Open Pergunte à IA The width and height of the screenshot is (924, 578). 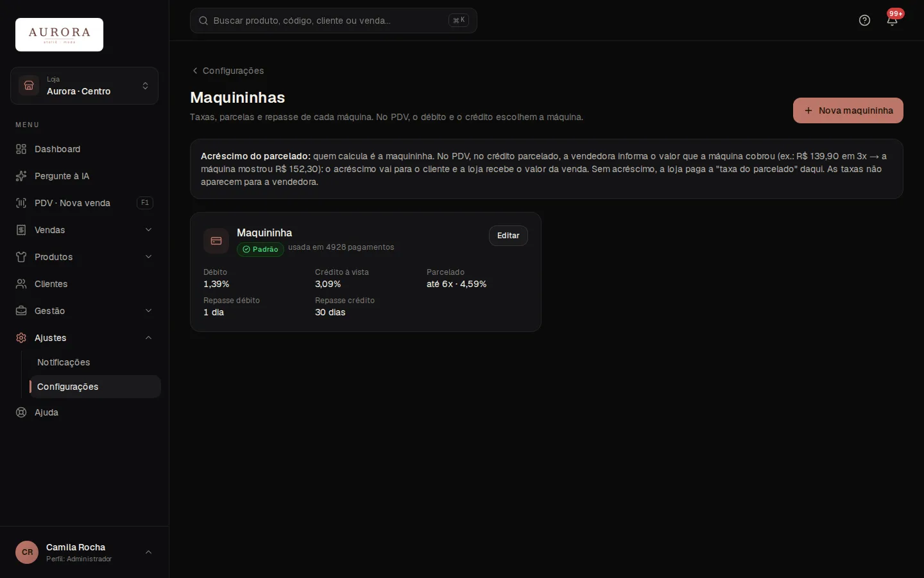click(x=84, y=176)
